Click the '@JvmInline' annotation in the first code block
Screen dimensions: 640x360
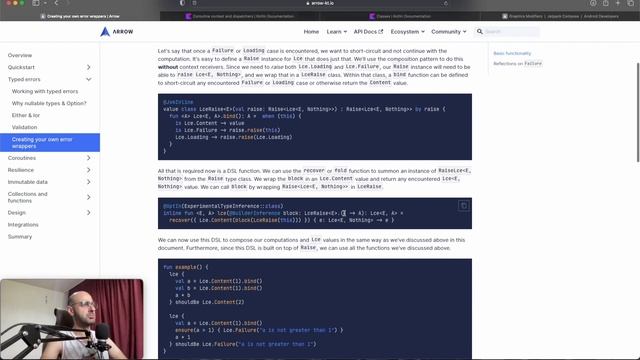click(x=178, y=102)
